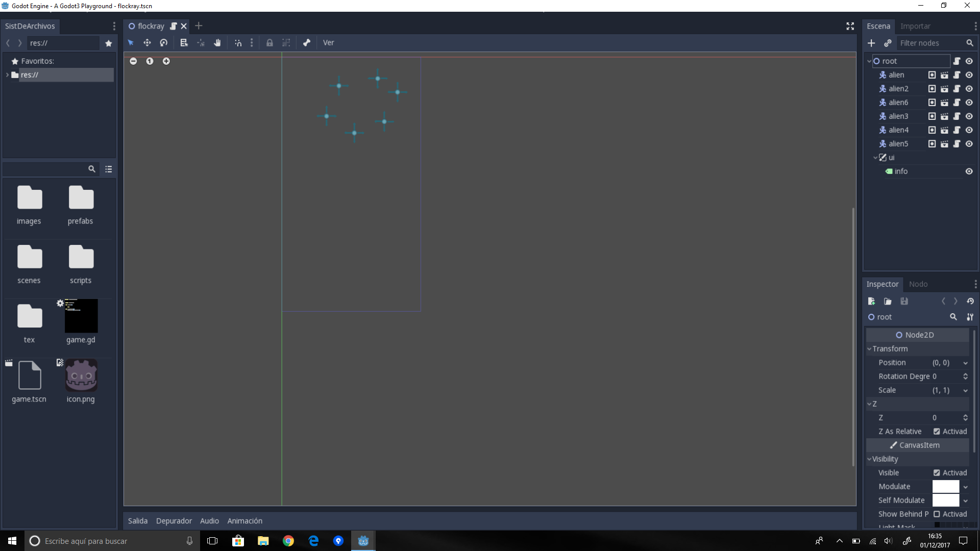Viewport: 980px width, 551px height.
Task: Activate the Pan tool
Action: pos(217,43)
